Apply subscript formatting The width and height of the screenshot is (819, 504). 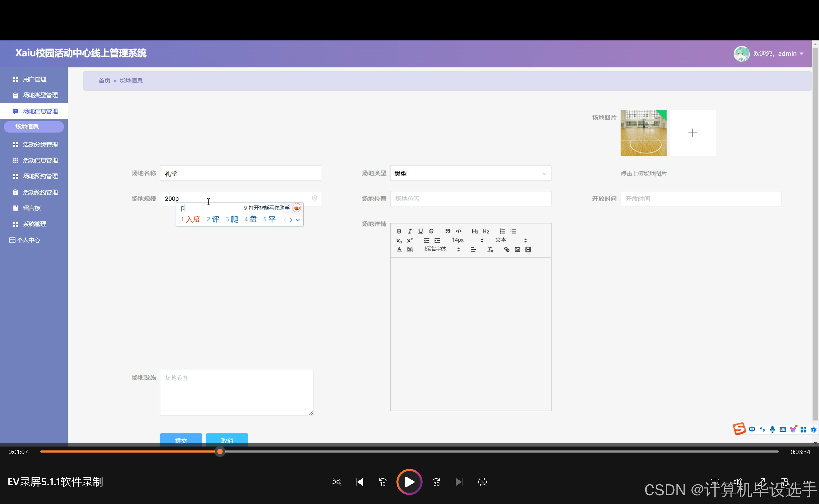(x=399, y=240)
